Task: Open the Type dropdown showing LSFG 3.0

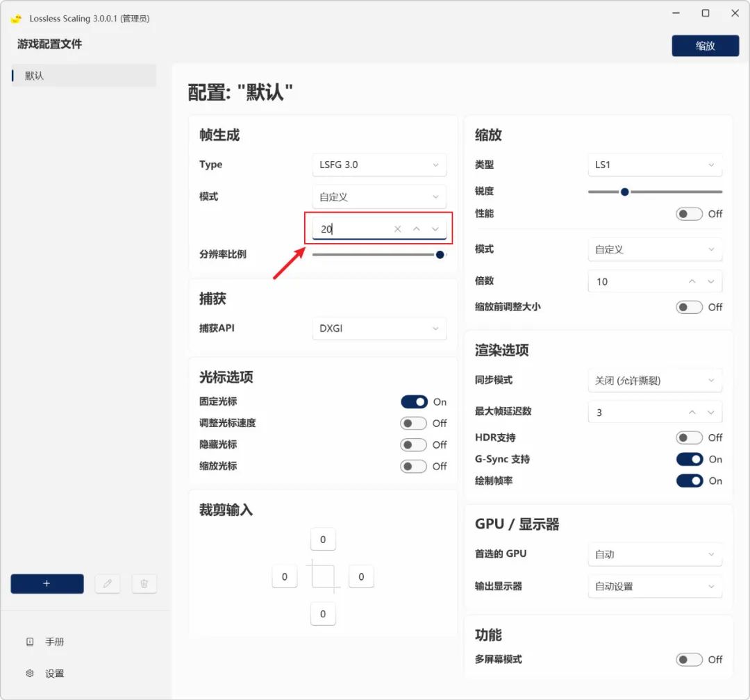Action: 378,165
